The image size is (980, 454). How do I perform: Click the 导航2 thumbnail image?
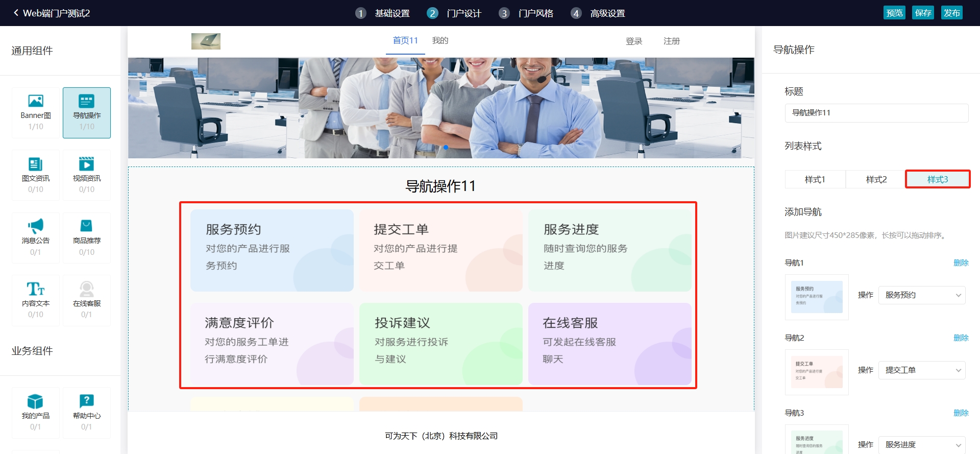pos(817,372)
